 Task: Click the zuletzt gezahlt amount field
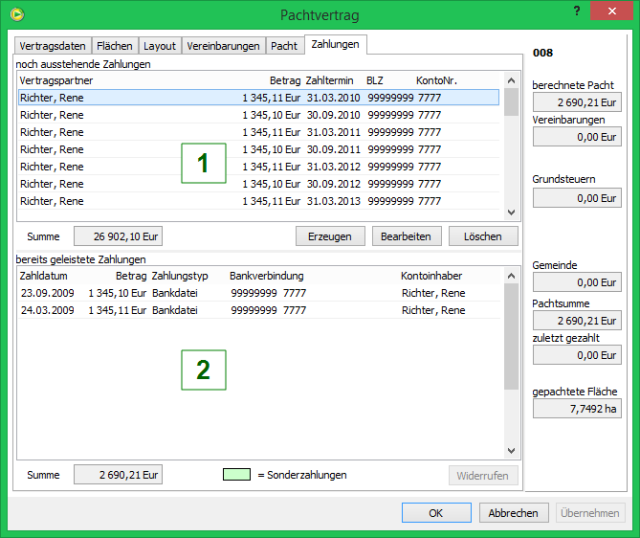577,355
